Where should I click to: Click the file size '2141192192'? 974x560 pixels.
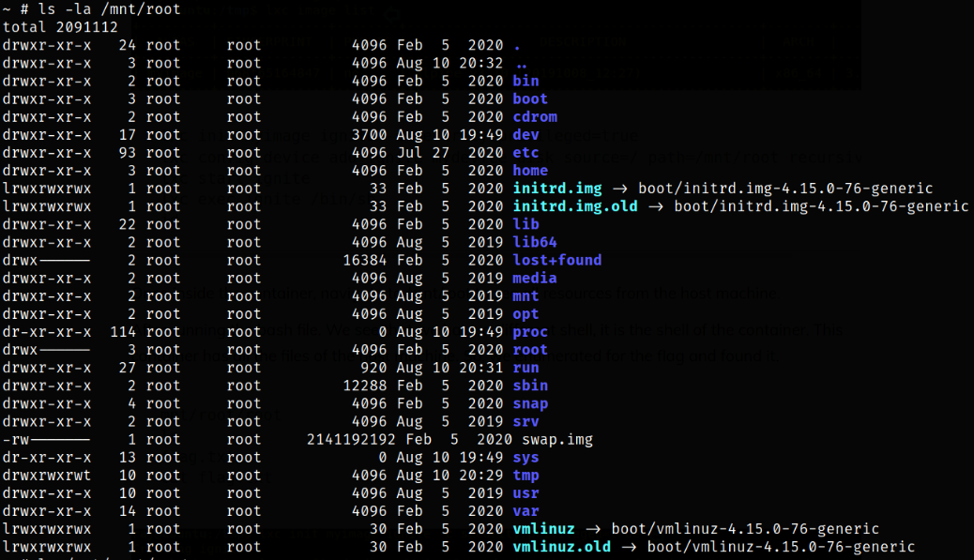[351, 440]
